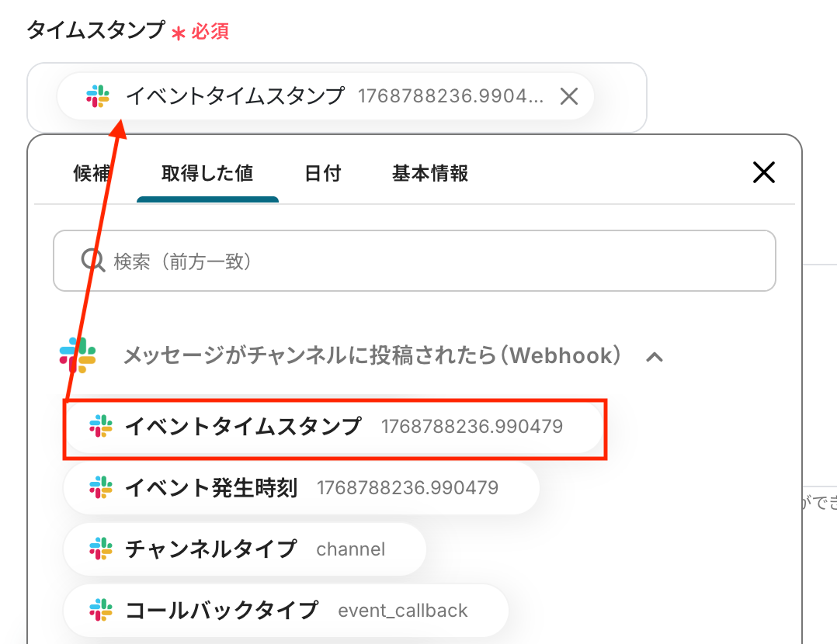Select the 取得した値 tab

(207, 173)
